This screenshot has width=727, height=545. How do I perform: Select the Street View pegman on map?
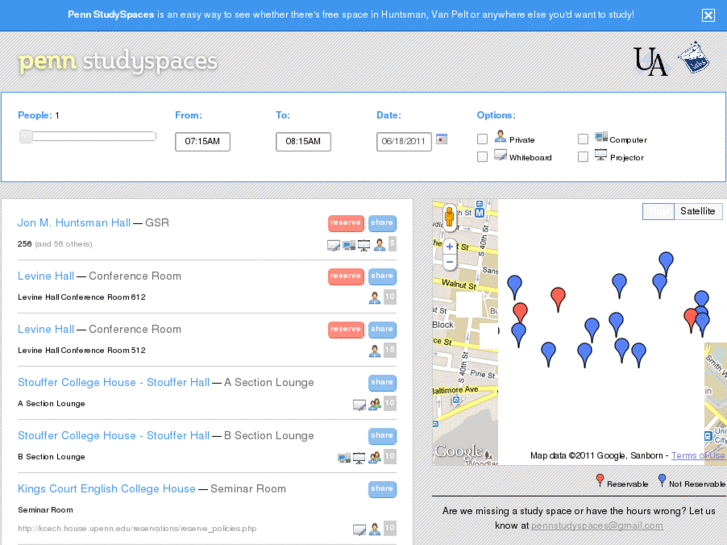point(449,216)
